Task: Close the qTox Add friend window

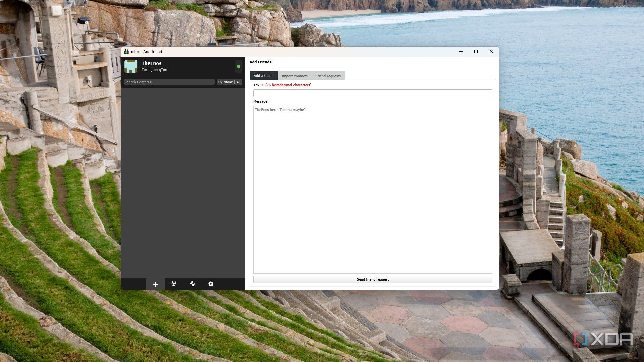Action: click(x=491, y=51)
